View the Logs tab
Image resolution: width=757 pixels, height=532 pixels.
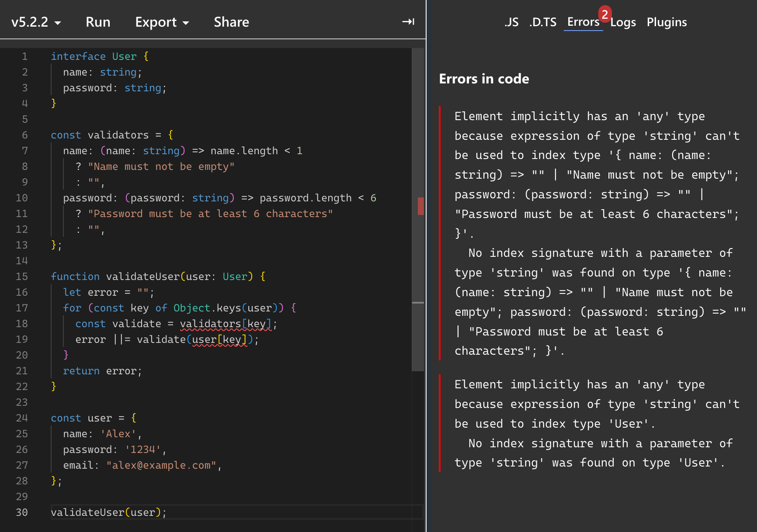tap(623, 22)
